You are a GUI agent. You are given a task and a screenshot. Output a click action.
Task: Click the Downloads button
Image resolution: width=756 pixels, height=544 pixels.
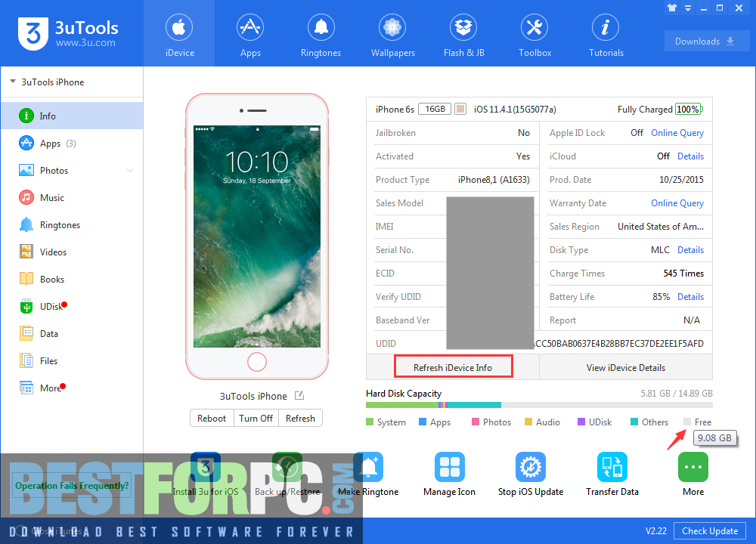706,42
